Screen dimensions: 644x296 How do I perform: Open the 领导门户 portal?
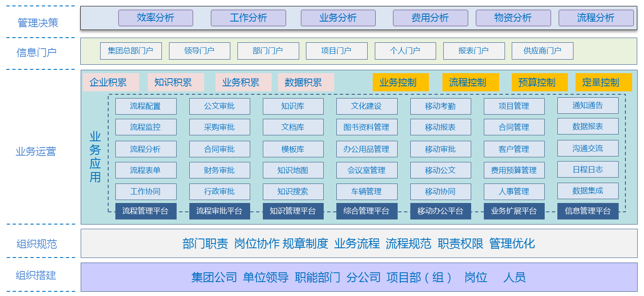tap(199, 51)
